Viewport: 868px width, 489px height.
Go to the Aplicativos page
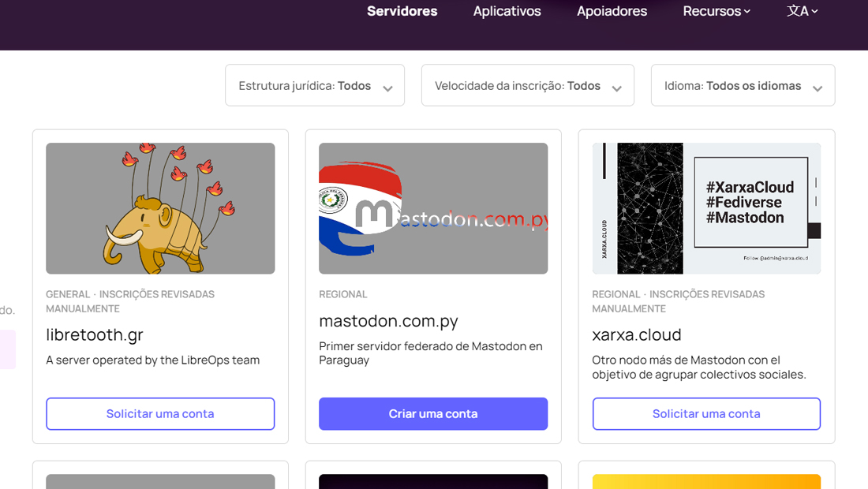tap(507, 11)
